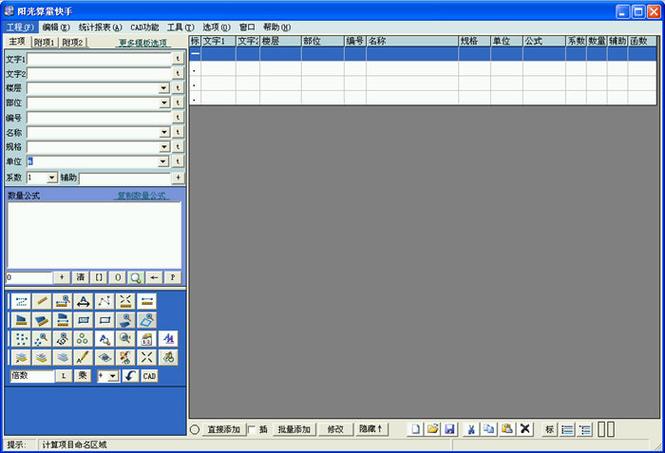This screenshot has height=453, width=665.
Task: Click the new document icon in bottom toolbar
Action: click(x=416, y=429)
